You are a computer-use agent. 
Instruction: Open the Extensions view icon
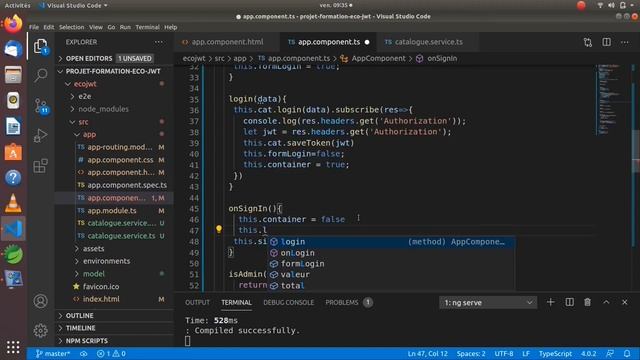[40, 166]
